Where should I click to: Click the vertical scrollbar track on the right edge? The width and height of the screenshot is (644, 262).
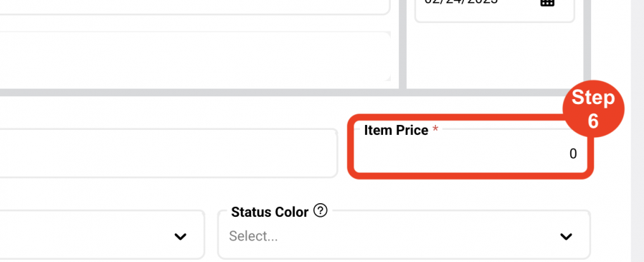point(638,131)
